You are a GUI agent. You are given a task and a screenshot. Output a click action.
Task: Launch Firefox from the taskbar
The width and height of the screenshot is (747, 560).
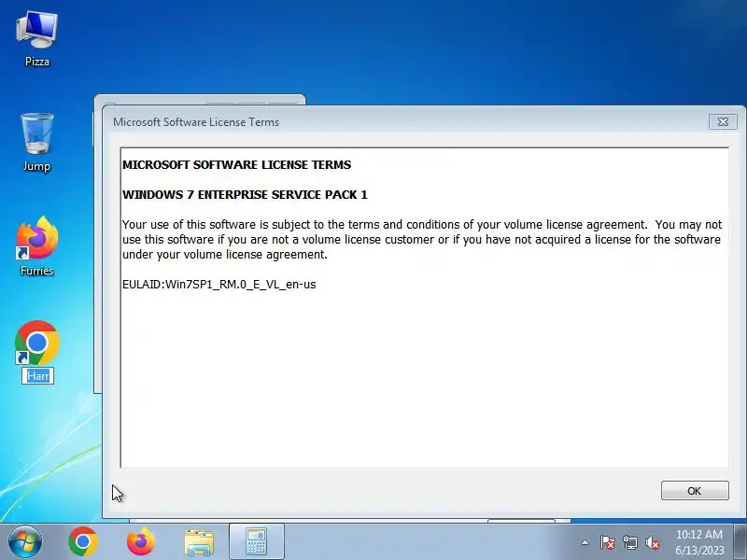click(141, 542)
